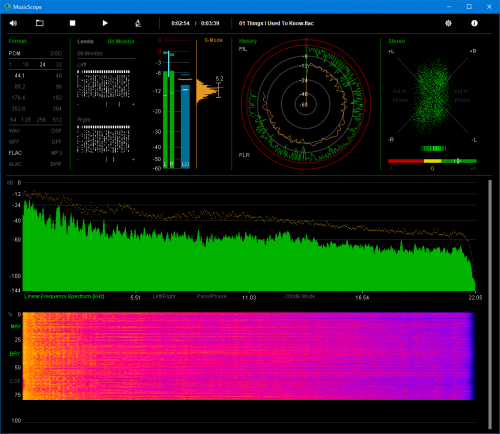The image size is (500, 434).
Task: Start playback with the play icon
Action: [105, 23]
